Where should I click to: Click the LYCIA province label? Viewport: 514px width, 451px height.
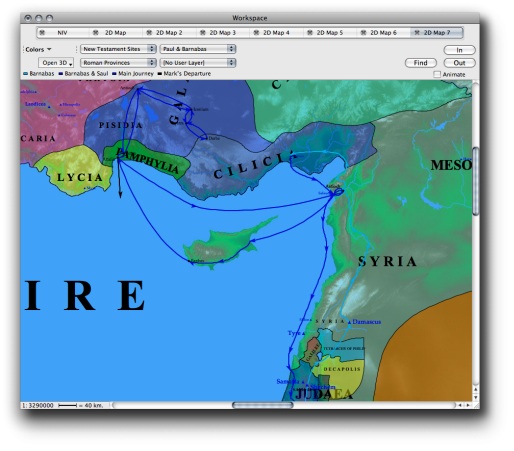click(x=80, y=177)
